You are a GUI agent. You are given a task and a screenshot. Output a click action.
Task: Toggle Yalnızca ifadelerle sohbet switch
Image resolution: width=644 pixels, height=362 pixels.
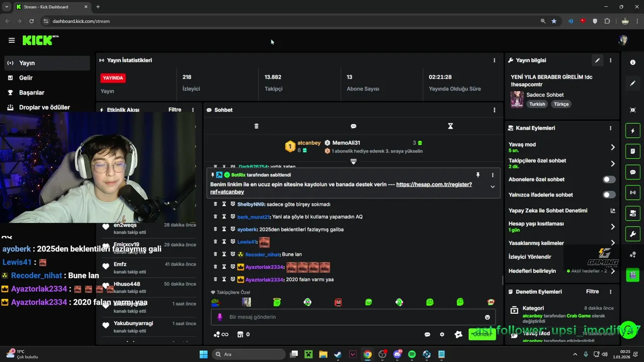pyautogui.click(x=609, y=195)
